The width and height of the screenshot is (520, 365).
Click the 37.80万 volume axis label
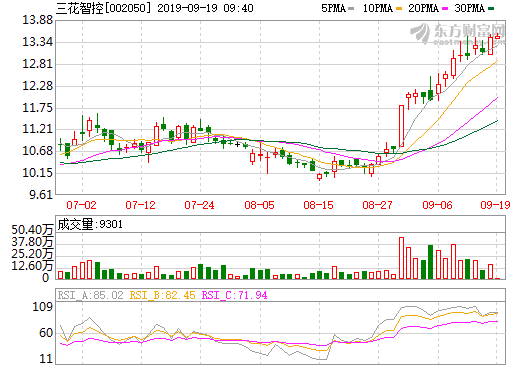coord(32,242)
